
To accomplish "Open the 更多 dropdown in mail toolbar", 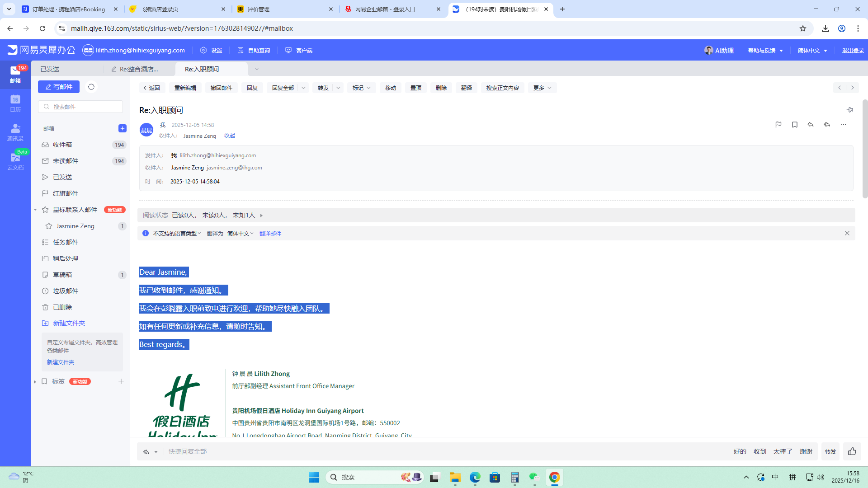I will tap(542, 88).
